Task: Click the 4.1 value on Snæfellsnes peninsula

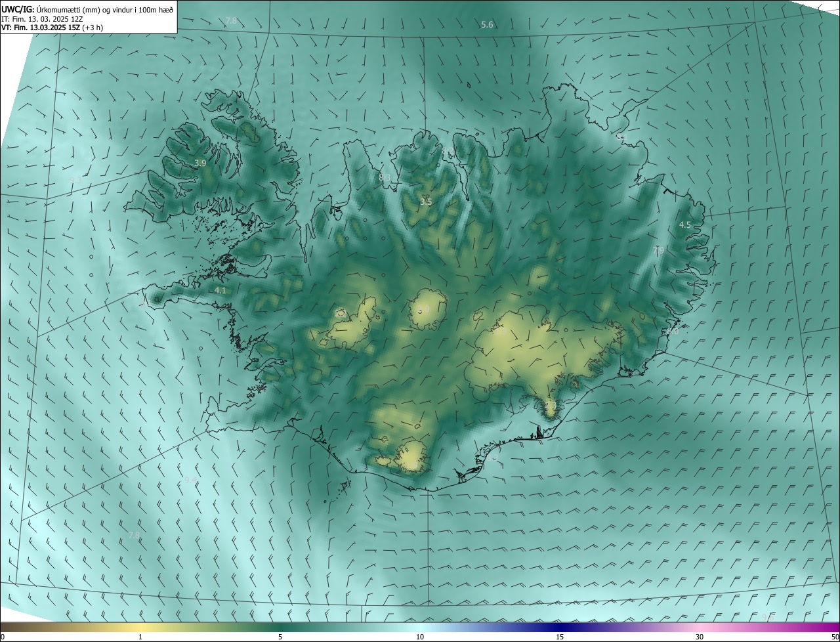Action: [x=220, y=290]
